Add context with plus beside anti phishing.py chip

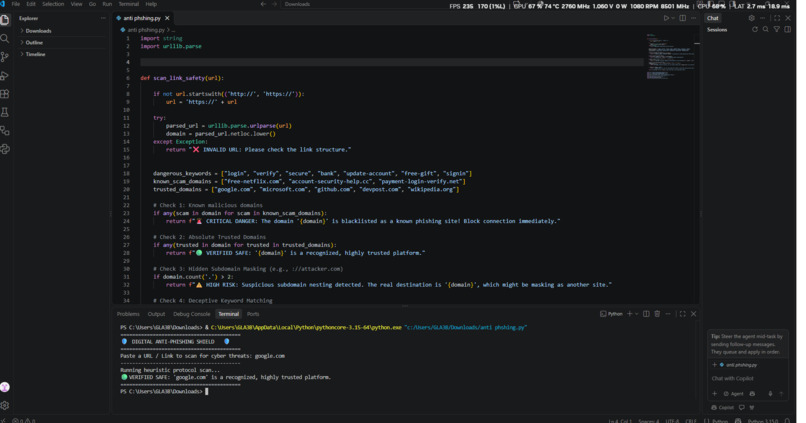tap(715, 365)
